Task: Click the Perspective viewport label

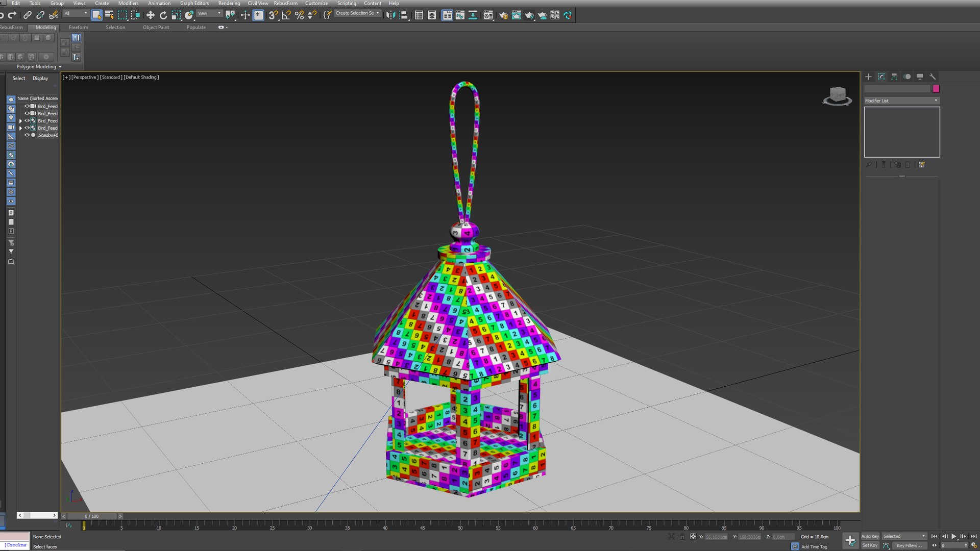Action: point(85,77)
